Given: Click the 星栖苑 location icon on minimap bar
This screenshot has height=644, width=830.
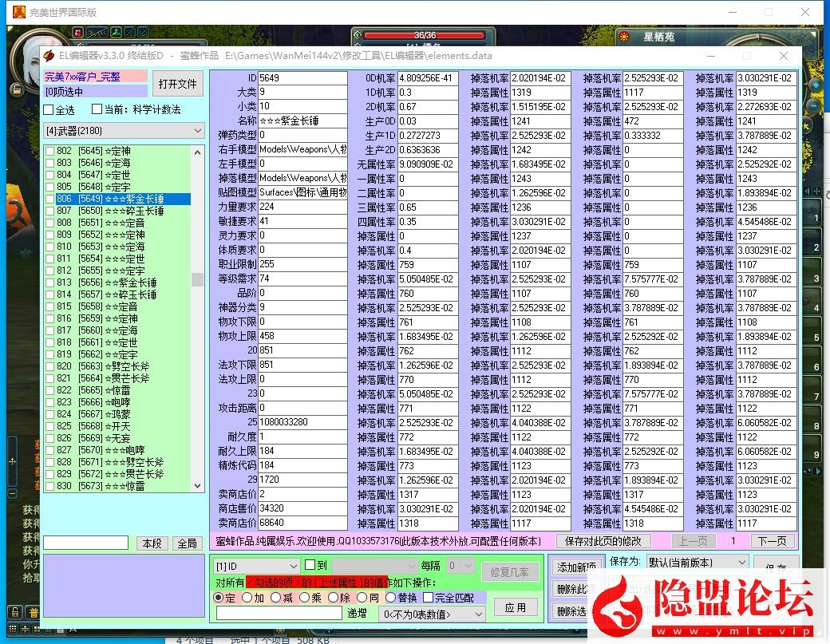Looking at the screenshot, I should [626, 37].
